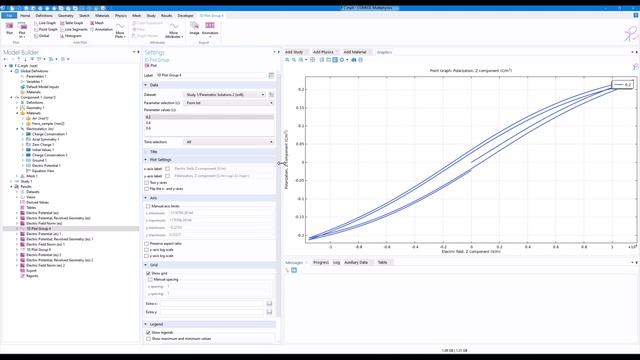The width and height of the screenshot is (640, 360).
Task: Click the camera snapshot icon in Graphics toolbar
Action: (x=354, y=60)
